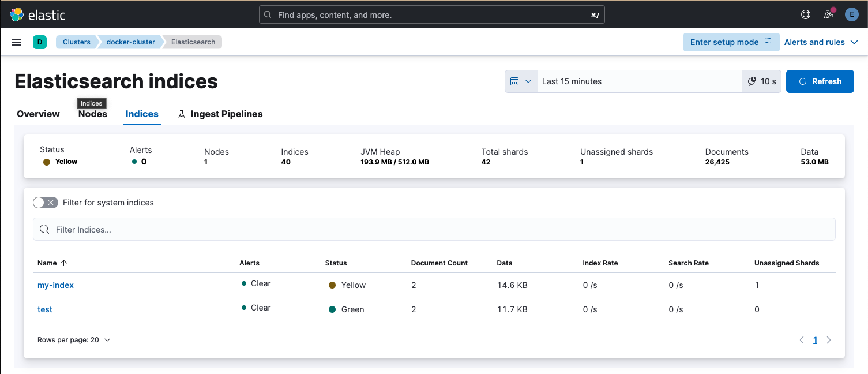Go to next page arrow
Viewport: 868px width, 374px height.
pyautogui.click(x=829, y=340)
